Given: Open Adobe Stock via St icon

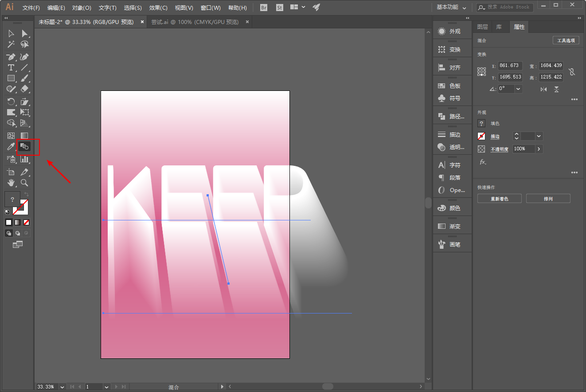Looking at the screenshot, I should click(x=279, y=8).
